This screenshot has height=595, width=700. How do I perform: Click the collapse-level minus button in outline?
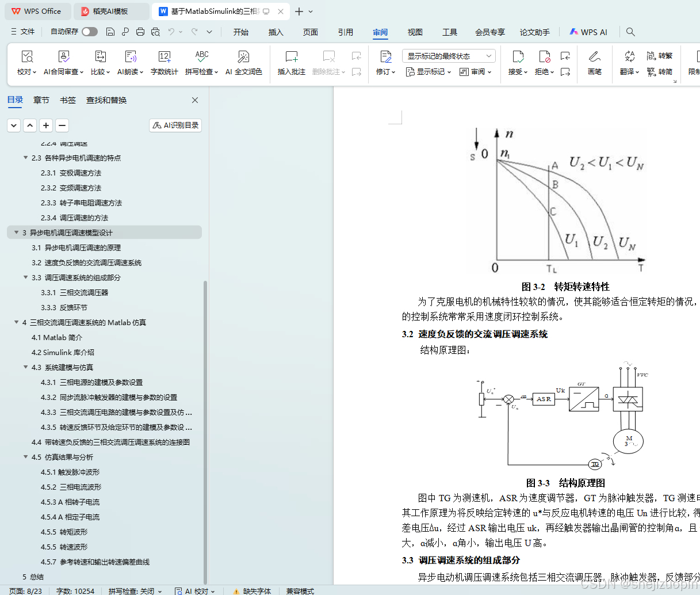62,125
